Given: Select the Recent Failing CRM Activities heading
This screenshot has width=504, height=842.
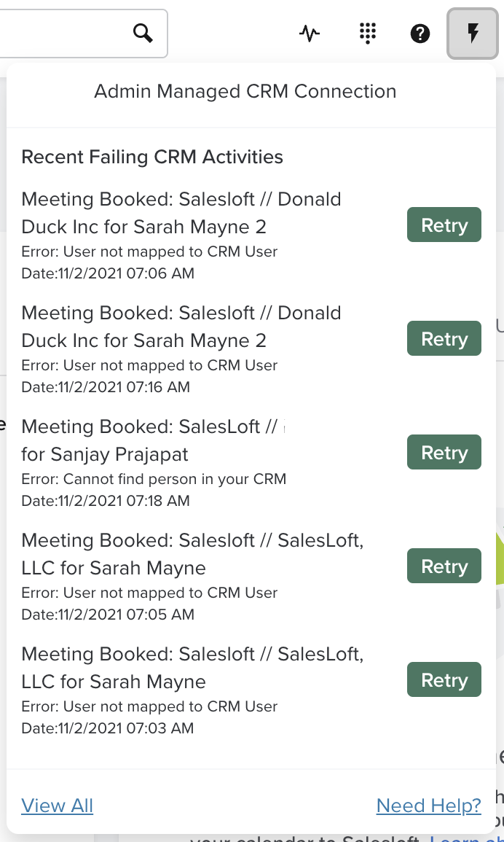Looking at the screenshot, I should click(x=152, y=157).
